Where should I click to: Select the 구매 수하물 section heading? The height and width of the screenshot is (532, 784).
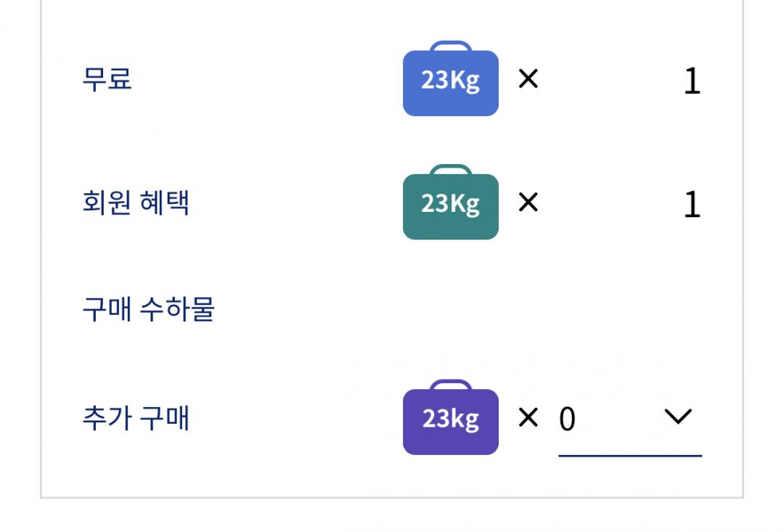(148, 310)
